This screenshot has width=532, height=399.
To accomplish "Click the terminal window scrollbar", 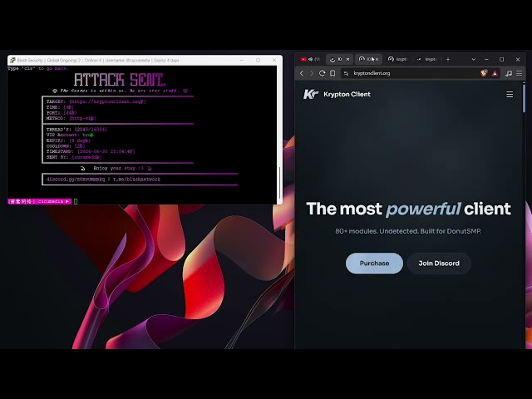I will tap(280, 183).
